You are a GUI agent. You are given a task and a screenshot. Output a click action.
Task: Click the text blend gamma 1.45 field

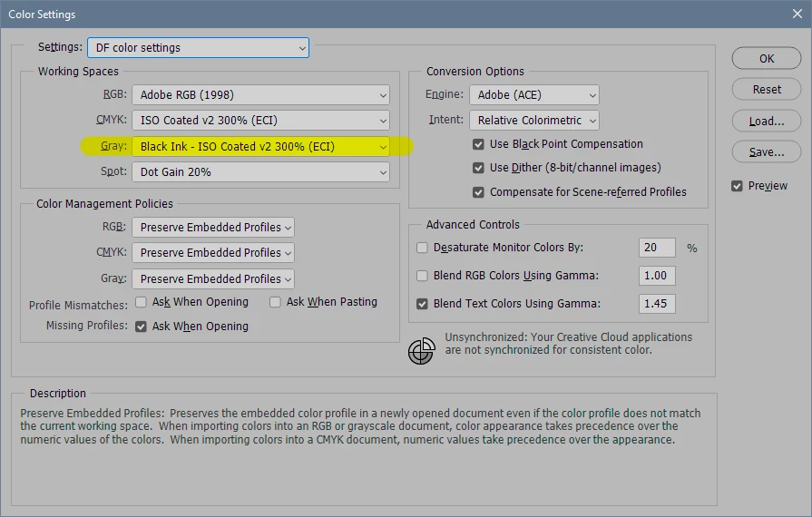point(657,304)
